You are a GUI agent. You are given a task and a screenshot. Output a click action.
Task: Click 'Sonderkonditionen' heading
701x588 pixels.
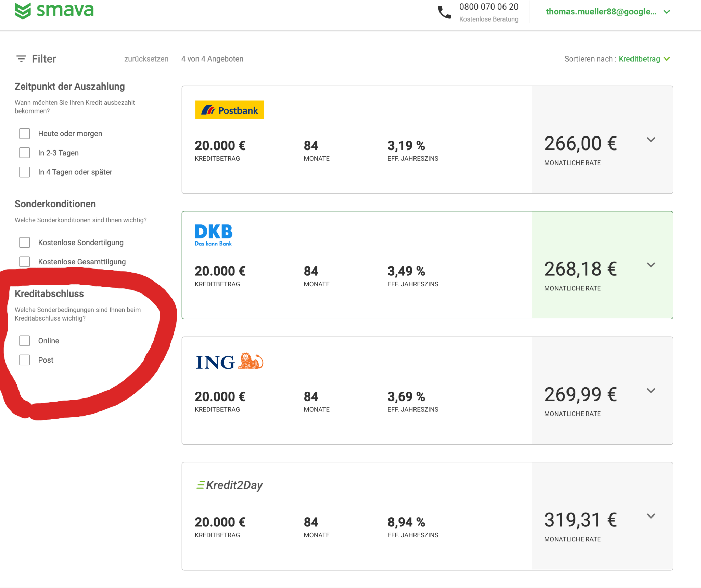(55, 204)
